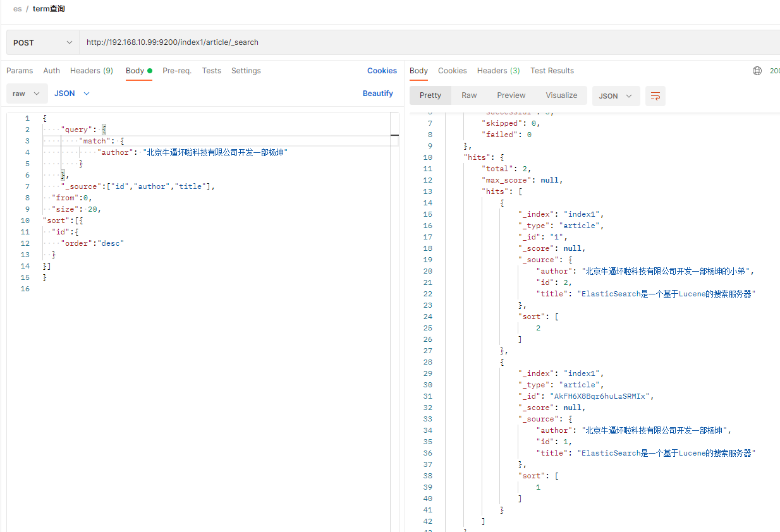Select the Raw response view
The width and height of the screenshot is (780, 532).
[469, 95]
